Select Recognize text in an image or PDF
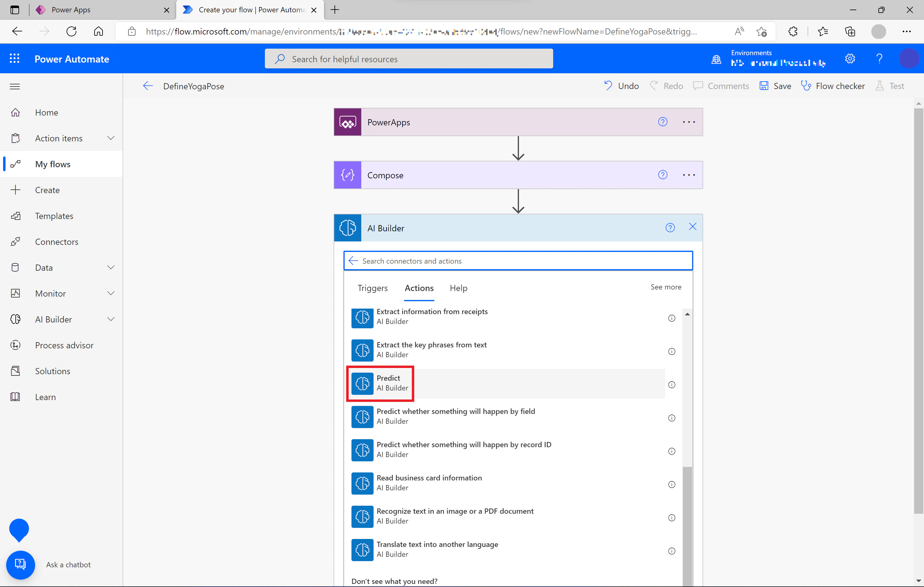The image size is (924, 587). click(x=508, y=516)
